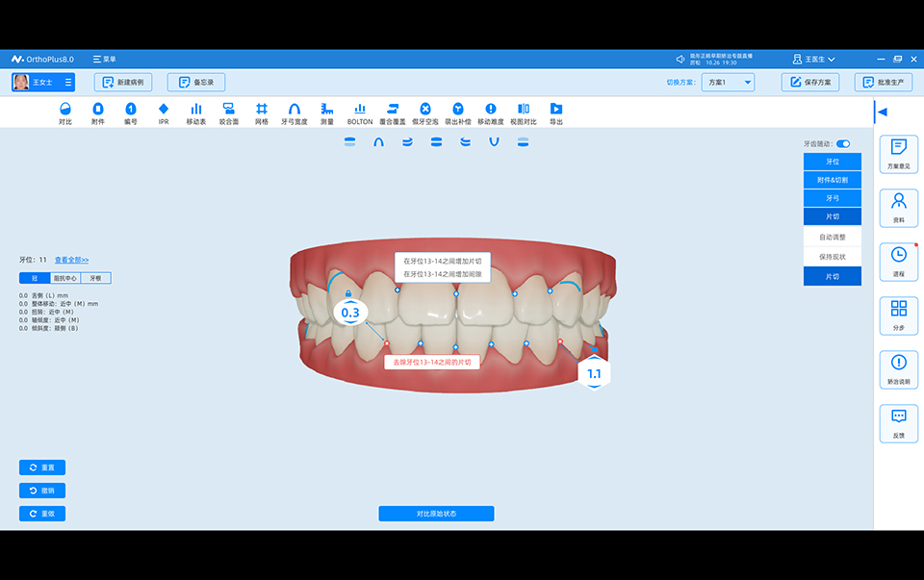Open the 反馈 feedback sidebar icon
Image resolution: width=924 pixels, height=580 pixels.
pyautogui.click(x=898, y=423)
